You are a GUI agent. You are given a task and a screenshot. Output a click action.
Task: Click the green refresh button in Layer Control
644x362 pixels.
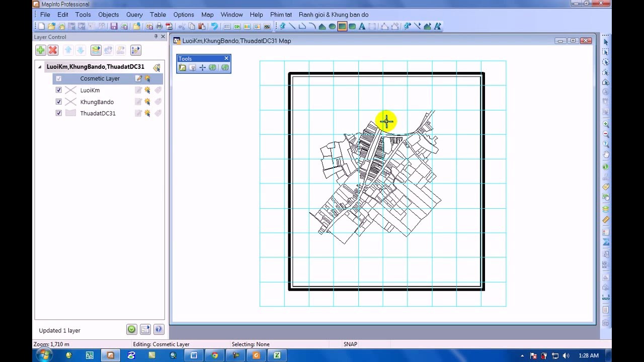[131, 329]
